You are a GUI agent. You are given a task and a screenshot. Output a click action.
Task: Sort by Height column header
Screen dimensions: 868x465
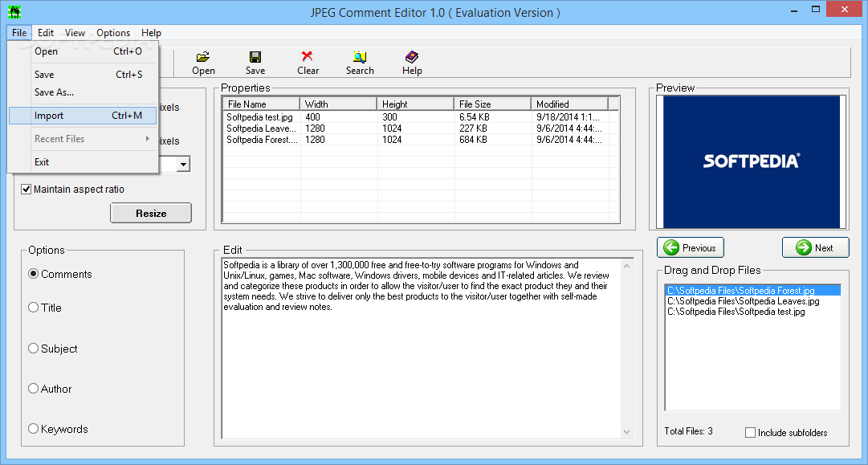(416, 104)
